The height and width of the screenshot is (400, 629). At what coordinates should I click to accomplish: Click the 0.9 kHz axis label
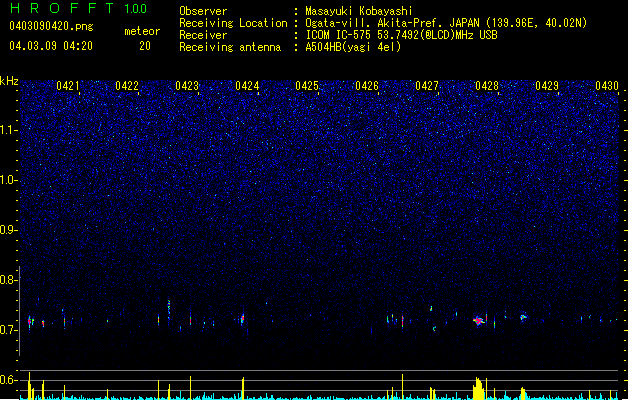coord(9,230)
